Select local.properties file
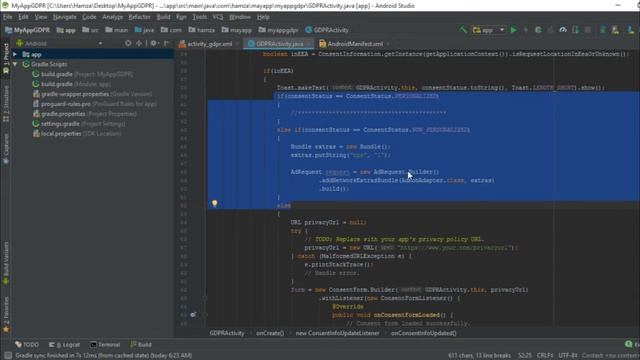The image size is (640, 360). point(77,133)
